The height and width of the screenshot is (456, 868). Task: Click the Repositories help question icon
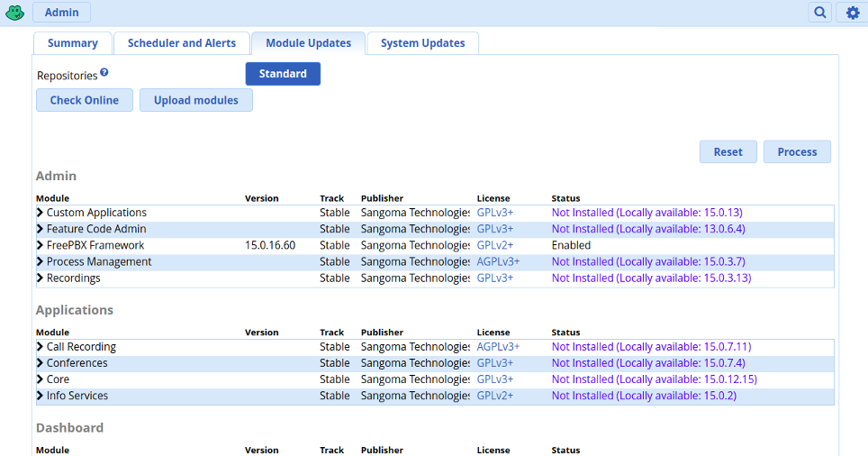tap(104, 73)
